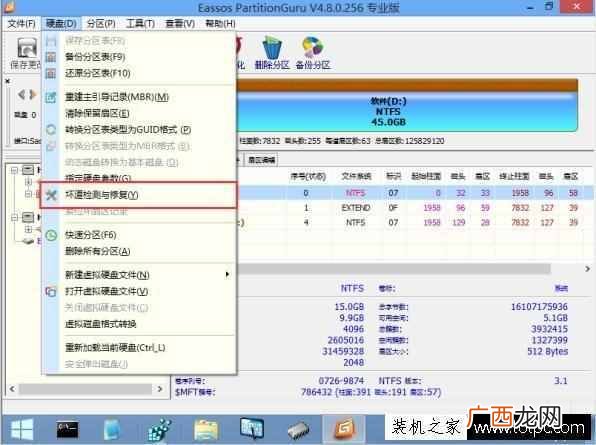Select partition row 1 with EXTEND
Screen dimensions: 596x445
click(414, 208)
